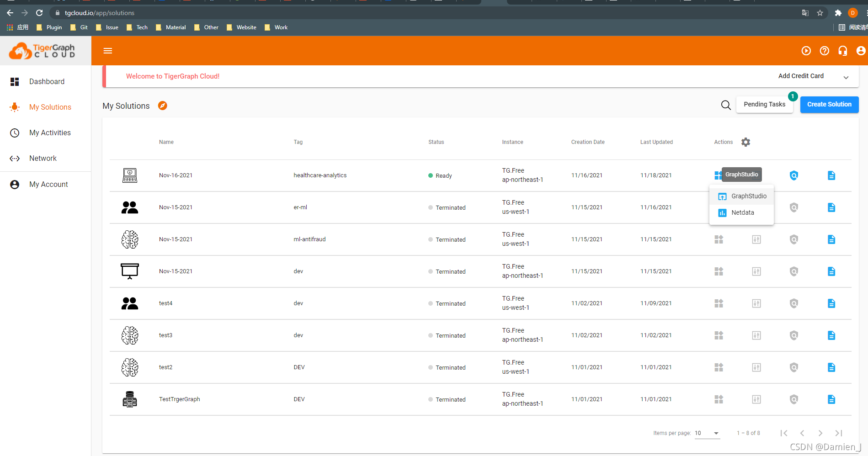Expand the Welcome banner chevron
The height and width of the screenshot is (456, 868).
(846, 77)
